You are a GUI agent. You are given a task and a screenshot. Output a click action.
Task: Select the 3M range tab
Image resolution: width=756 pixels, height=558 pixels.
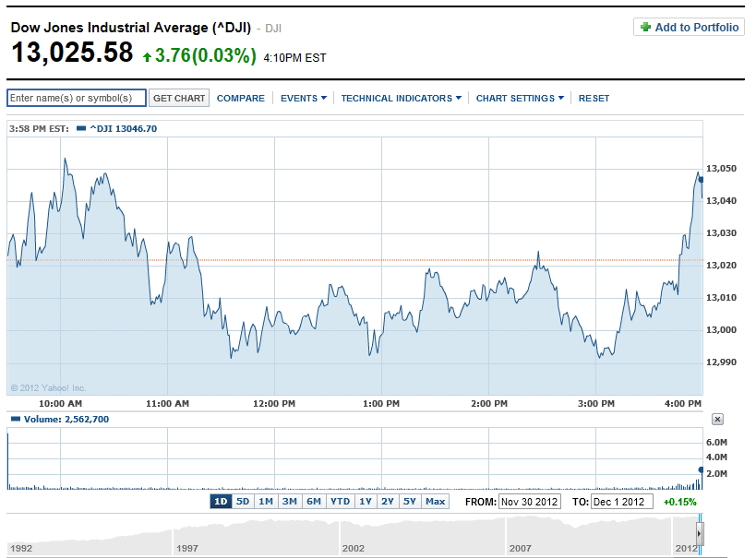pyautogui.click(x=290, y=502)
